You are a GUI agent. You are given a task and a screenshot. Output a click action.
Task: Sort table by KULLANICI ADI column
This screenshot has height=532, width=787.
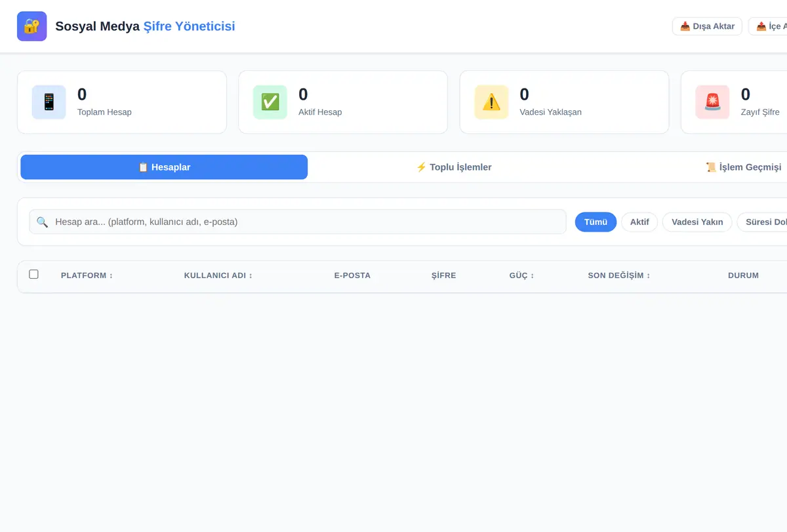tap(218, 276)
